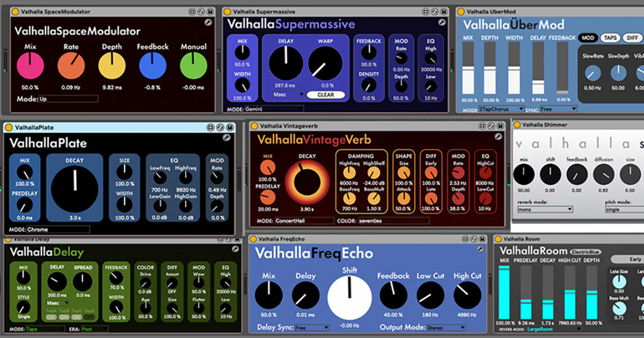Select MOD tab in UberMod

(588, 38)
